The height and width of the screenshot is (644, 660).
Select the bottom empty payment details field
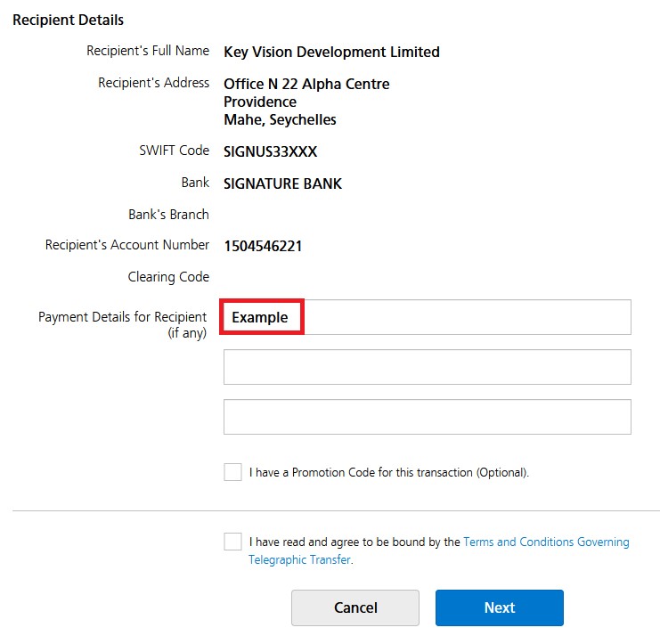point(426,417)
